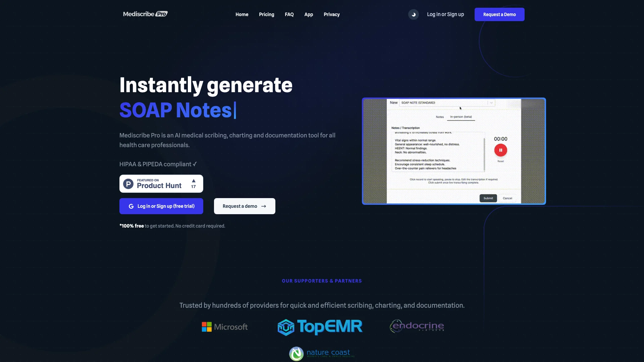The width and height of the screenshot is (644, 362).
Task: Click the pause/record button icon
Action: (500, 150)
